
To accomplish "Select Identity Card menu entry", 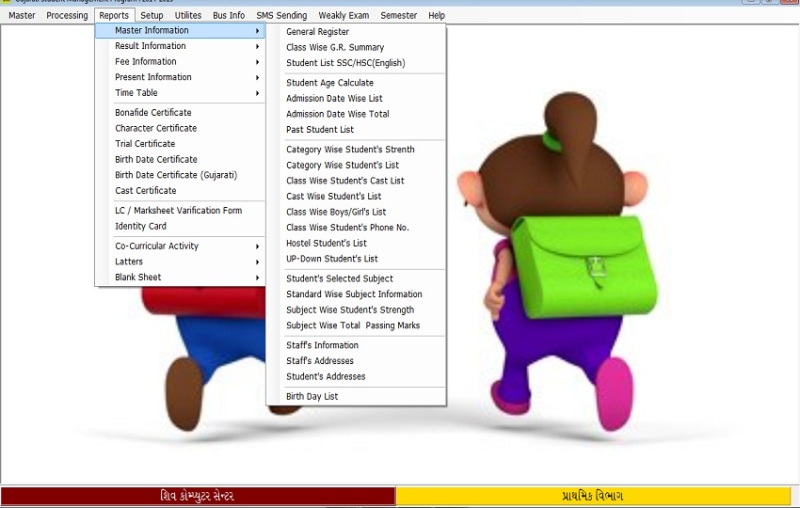I will (140, 226).
